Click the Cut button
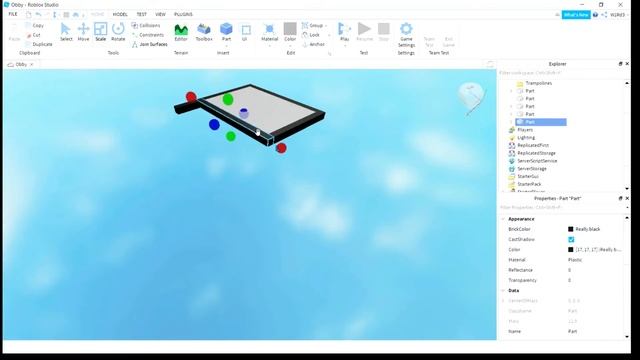The image size is (640, 360). [x=33, y=35]
